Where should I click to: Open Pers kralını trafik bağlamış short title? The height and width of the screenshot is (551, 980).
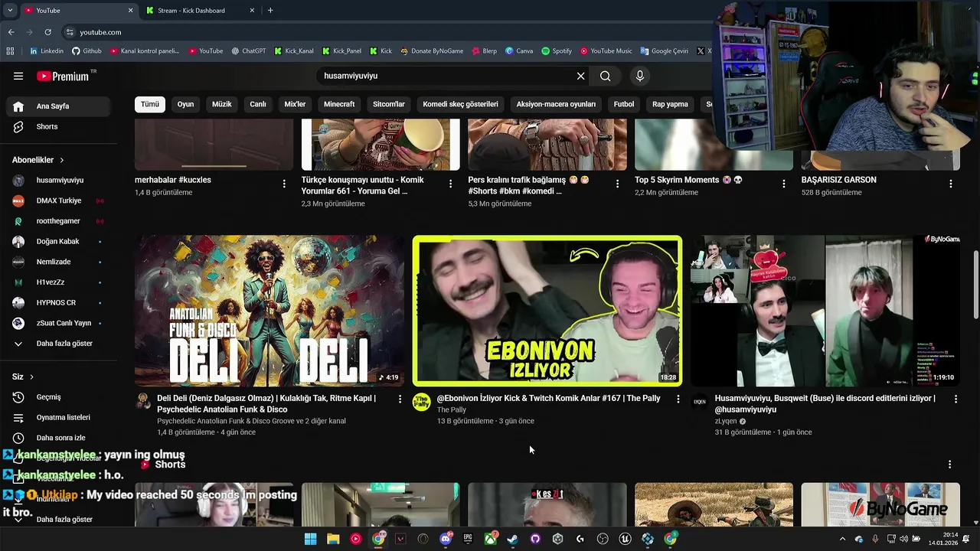(529, 185)
